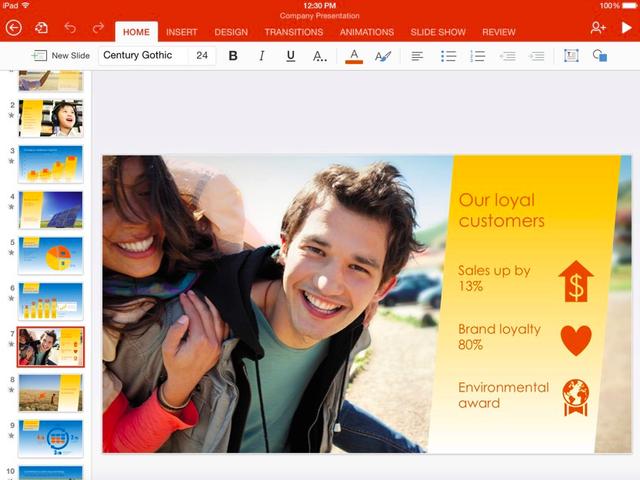Undo the last action
The height and width of the screenshot is (480, 640).
coord(70,28)
